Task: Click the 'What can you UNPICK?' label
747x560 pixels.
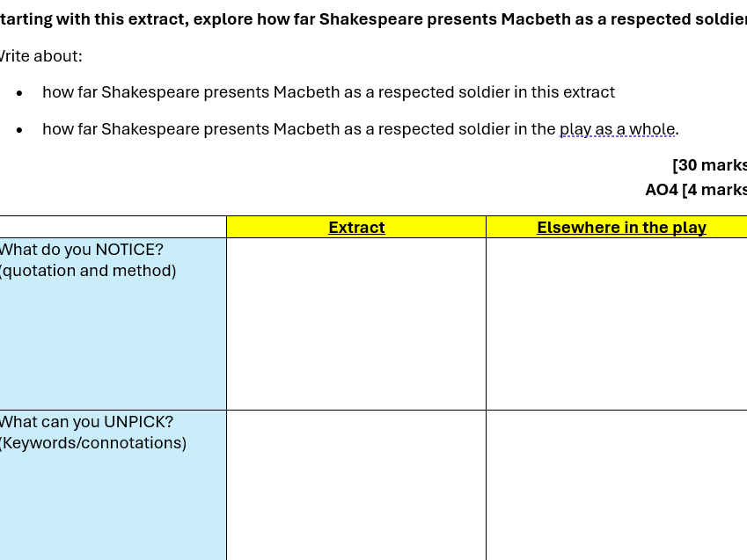Action: [x=87, y=422]
